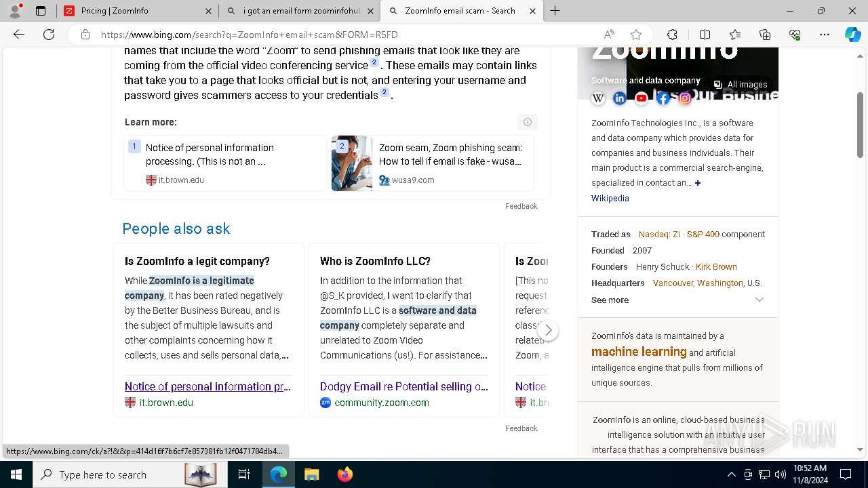The image size is (868, 488).
Task: Open 'Notice of personal information processing' source card
Action: (225, 163)
